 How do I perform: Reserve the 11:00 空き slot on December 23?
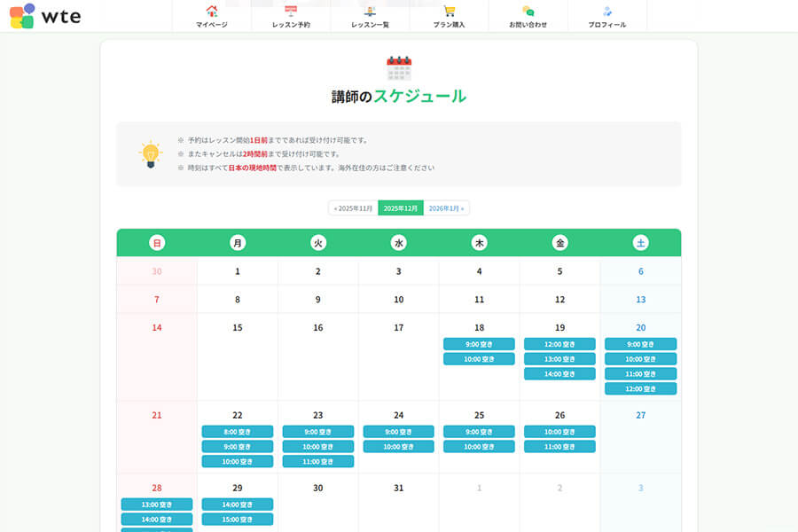318,462
